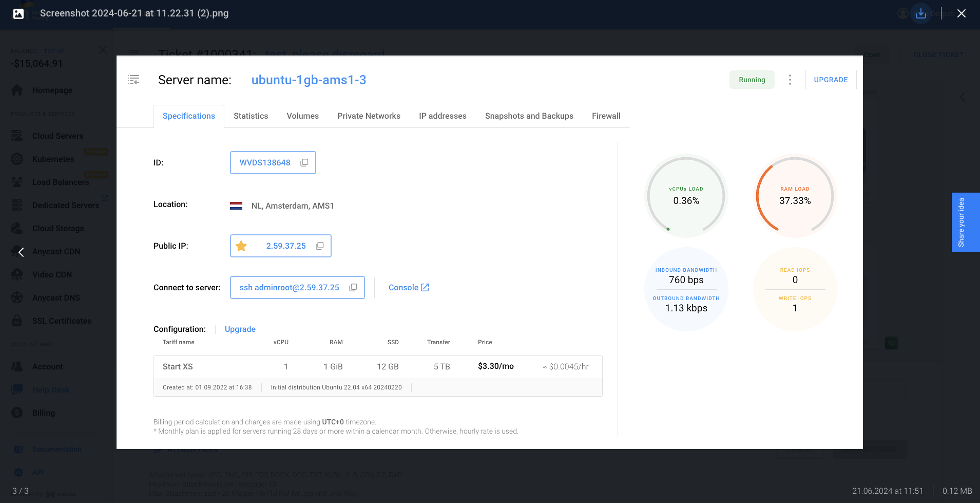The height and width of the screenshot is (503, 980).
Task: Switch to the Statistics tab
Action: tap(251, 116)
